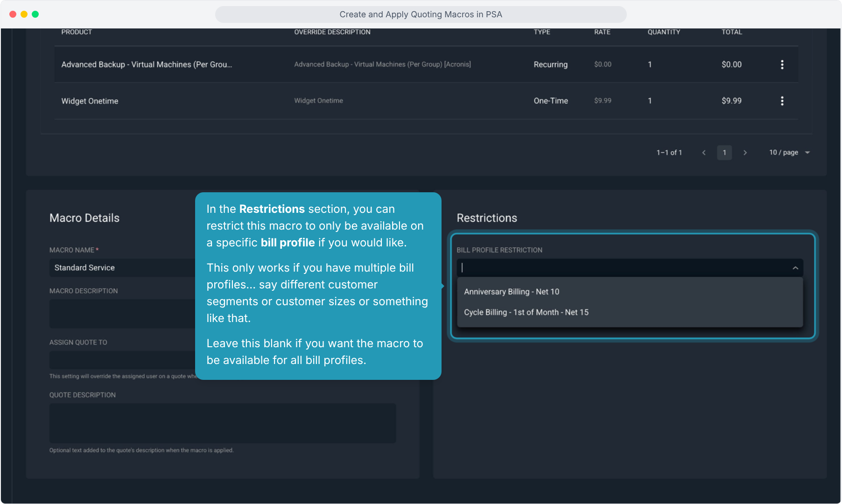
Task: Select the Advanced Backup Virtual Machines product name
Action: click(x=147, y=64)
